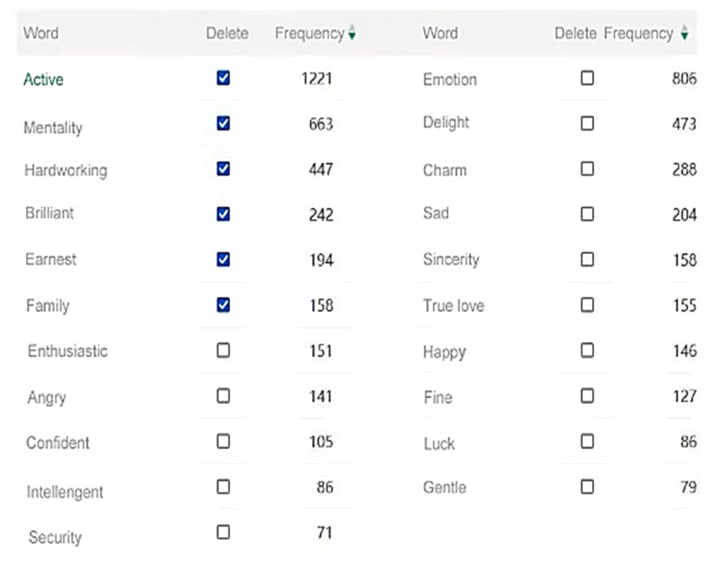
Task: Check the Delete box for True love
Action: [x=587, y=305]
